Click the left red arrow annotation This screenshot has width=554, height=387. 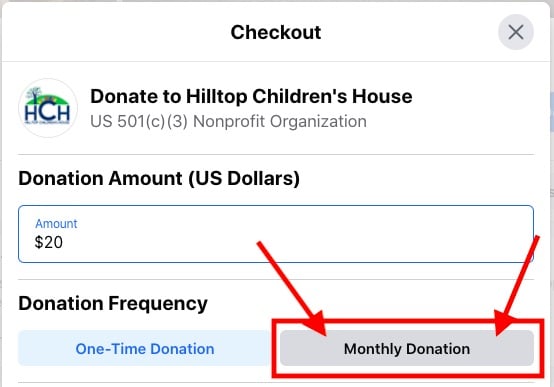[x=293, y=288]
